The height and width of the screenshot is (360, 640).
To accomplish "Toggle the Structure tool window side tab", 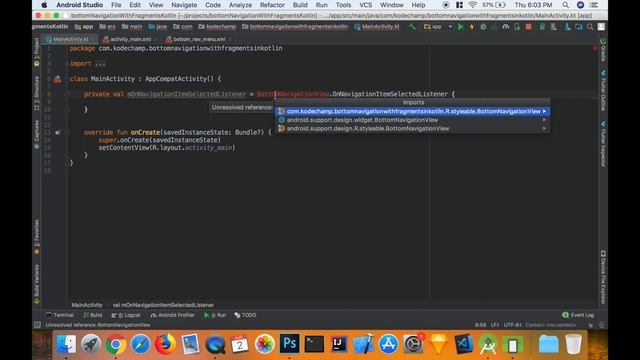I will (37, 93).
